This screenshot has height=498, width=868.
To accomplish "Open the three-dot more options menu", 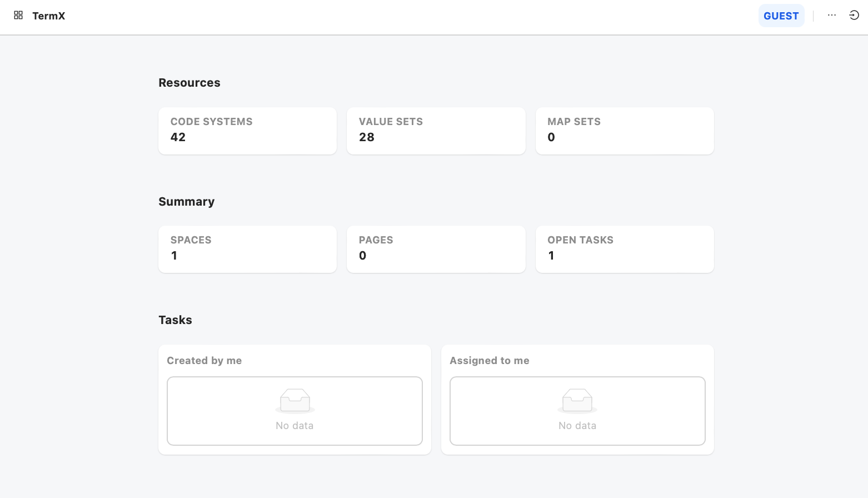I will pyautogui.click(x=831, y=16).
